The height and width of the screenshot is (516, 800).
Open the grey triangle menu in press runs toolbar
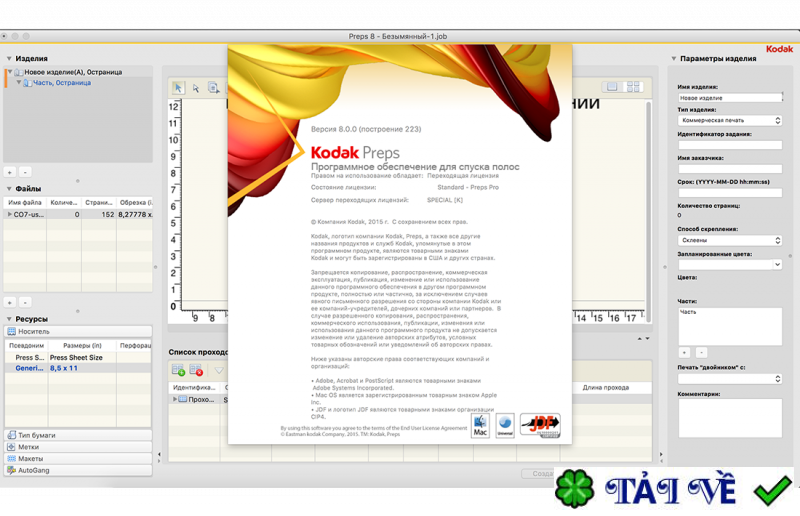coord(219,371)
